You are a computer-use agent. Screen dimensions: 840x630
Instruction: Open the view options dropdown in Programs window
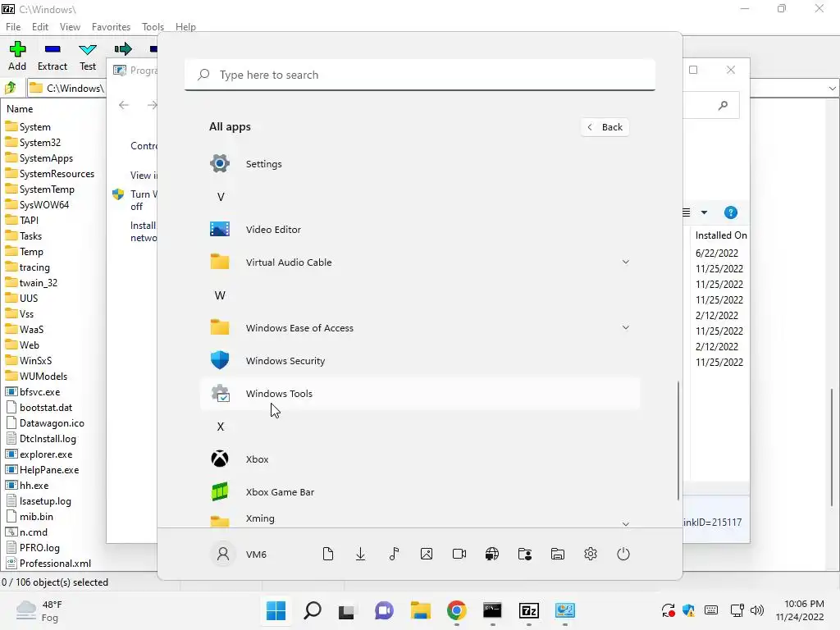pyautogui.click(x=704, y=212)
